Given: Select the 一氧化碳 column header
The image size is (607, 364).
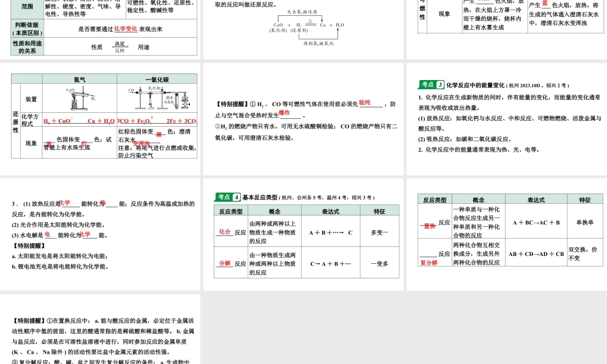Looking at the screenshot, I should [x=158, y=79].
